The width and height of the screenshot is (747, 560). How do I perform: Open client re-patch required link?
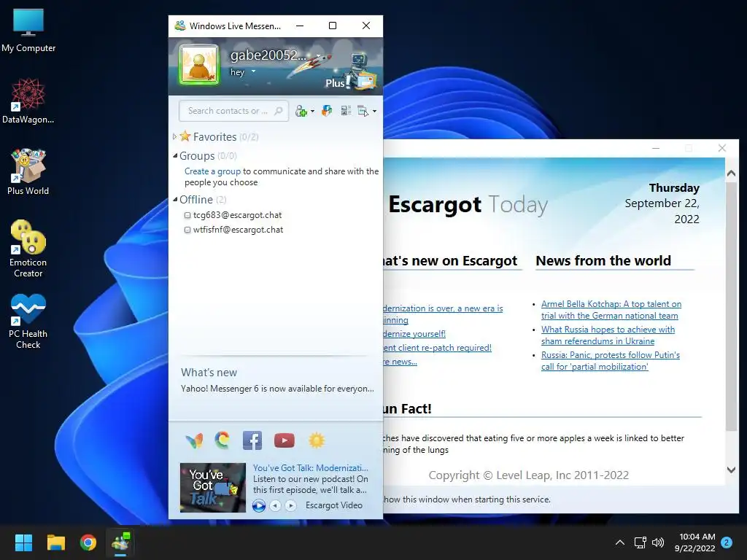438,348
